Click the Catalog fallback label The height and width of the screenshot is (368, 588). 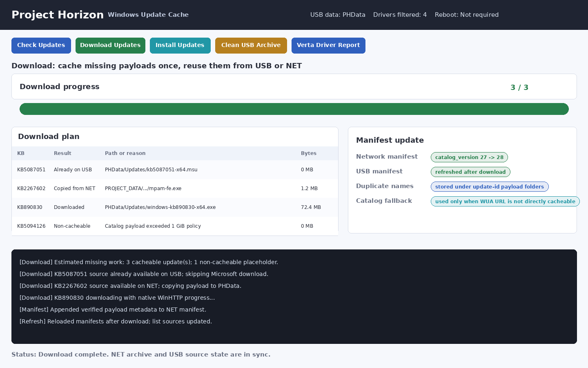pyautogui.click(x=384, y=201)
